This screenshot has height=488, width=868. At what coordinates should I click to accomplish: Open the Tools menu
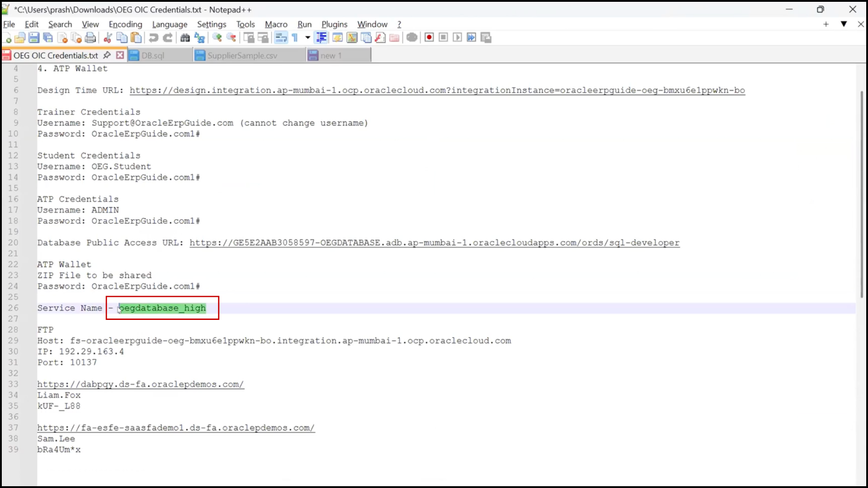[x=245, y=24]
